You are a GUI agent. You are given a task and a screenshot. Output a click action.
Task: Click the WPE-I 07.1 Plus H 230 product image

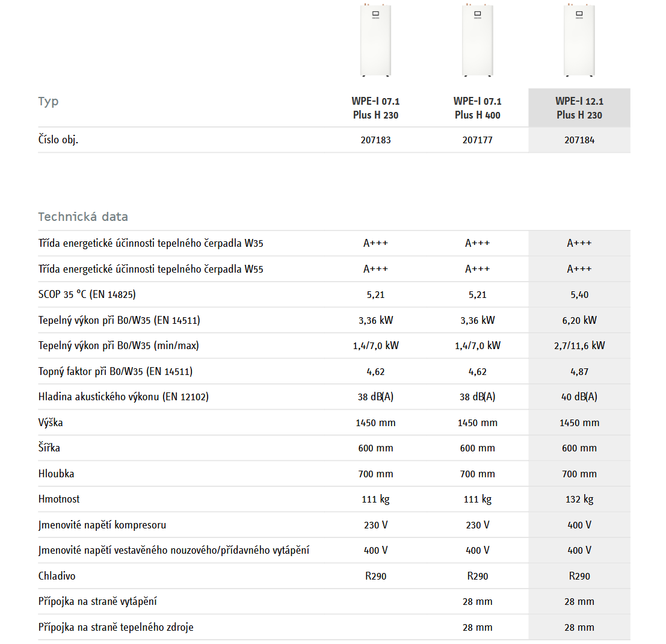tap(375, 39)
